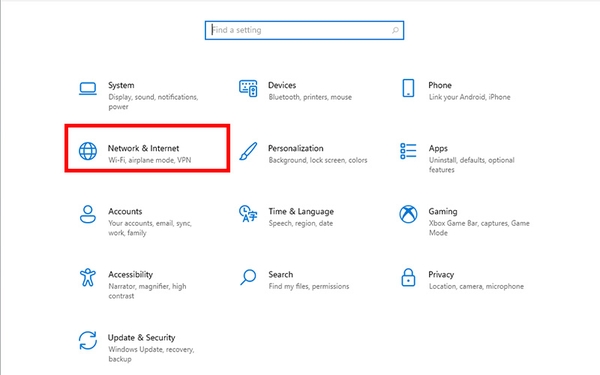The image size is (600, 375).
Task: Click the Personalization paintbrush icon
Action: coord(248,151)
